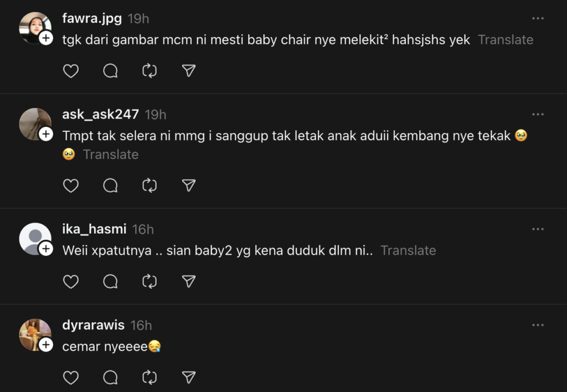Open reply on ask_ask247's comment
The width and height of the screenshot is (567, 392).
click(x=110, y=185)
